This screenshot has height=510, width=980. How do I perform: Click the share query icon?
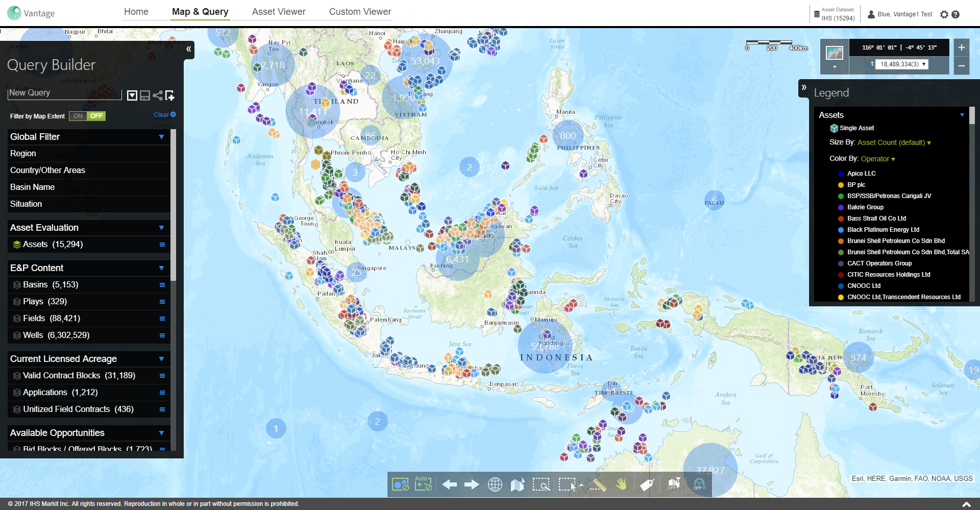[x=158, y=95]
